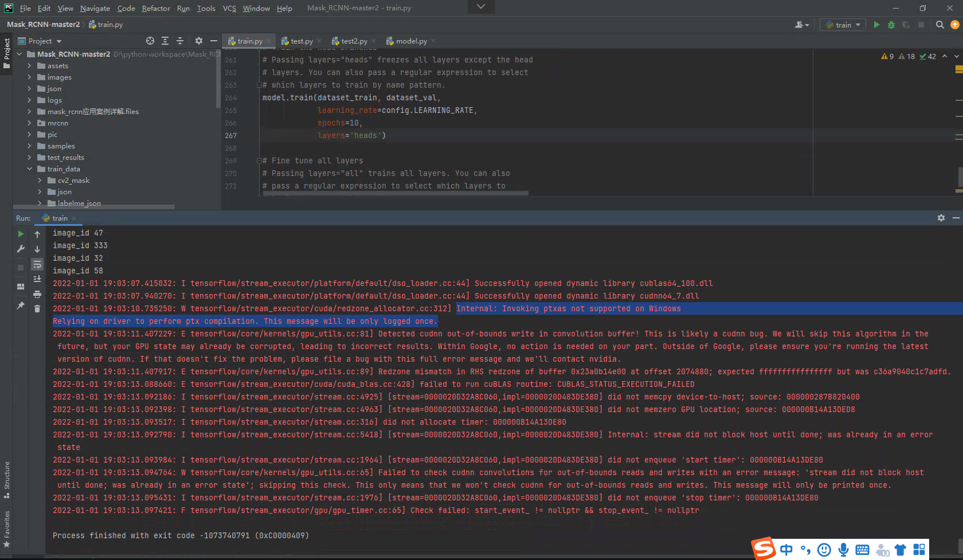This screenshot has width=963, height=560.
Task: Click the Sogou input method logo
Action: [764, 549]
